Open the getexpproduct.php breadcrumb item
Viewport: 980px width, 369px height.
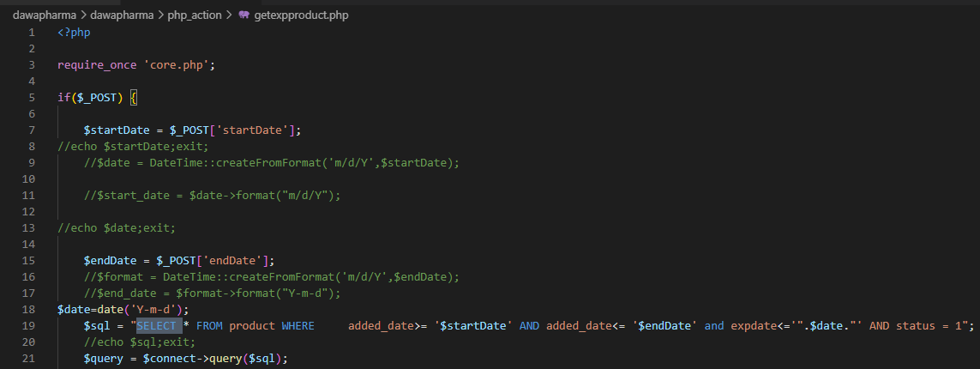(301, 15)
